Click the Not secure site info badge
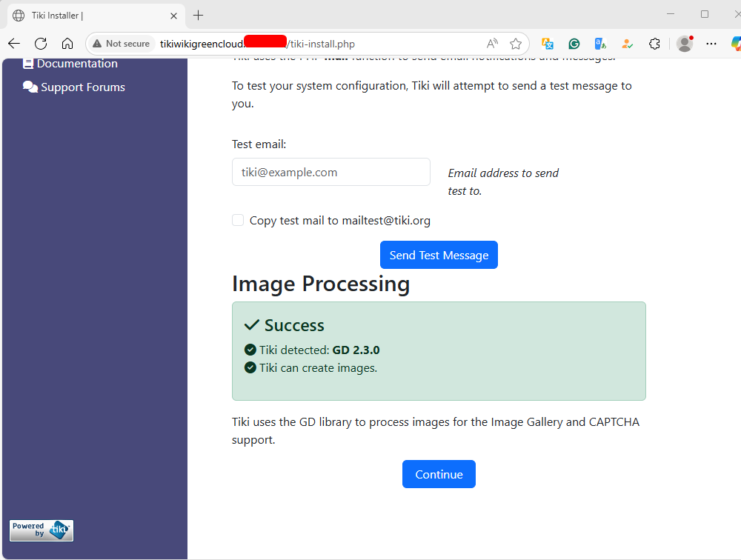 [122, 44]
